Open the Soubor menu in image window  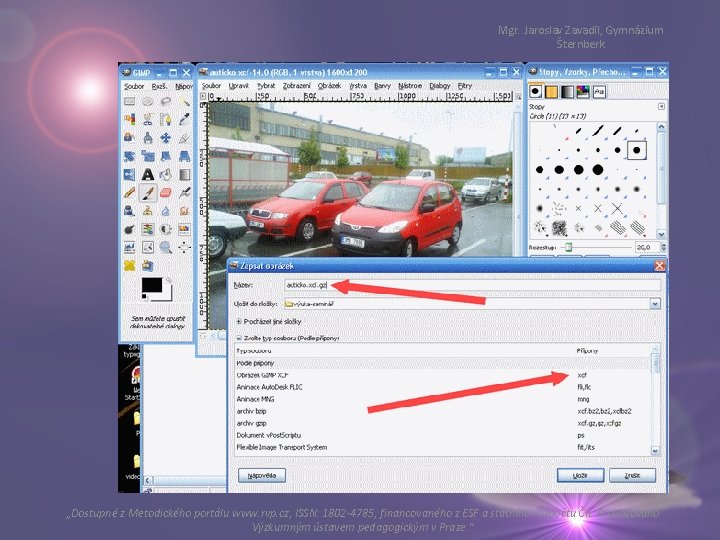[x=211, y=86]
